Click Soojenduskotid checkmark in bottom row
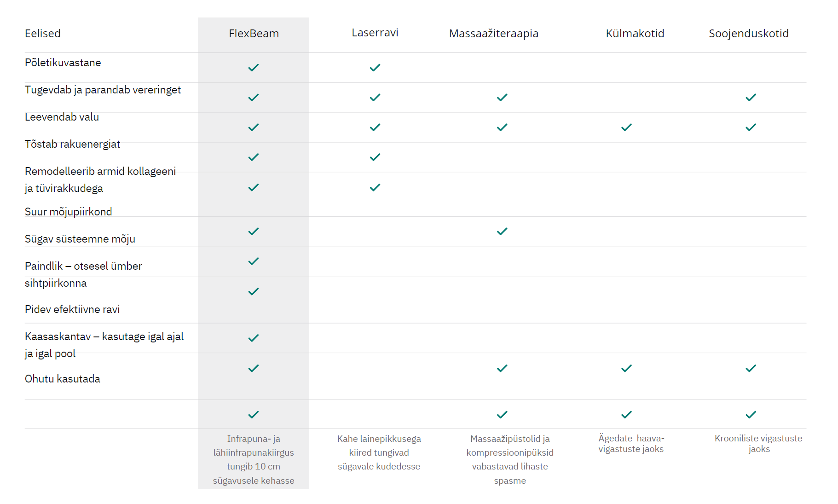Screen dimensions: 838x504 [751, 415]
